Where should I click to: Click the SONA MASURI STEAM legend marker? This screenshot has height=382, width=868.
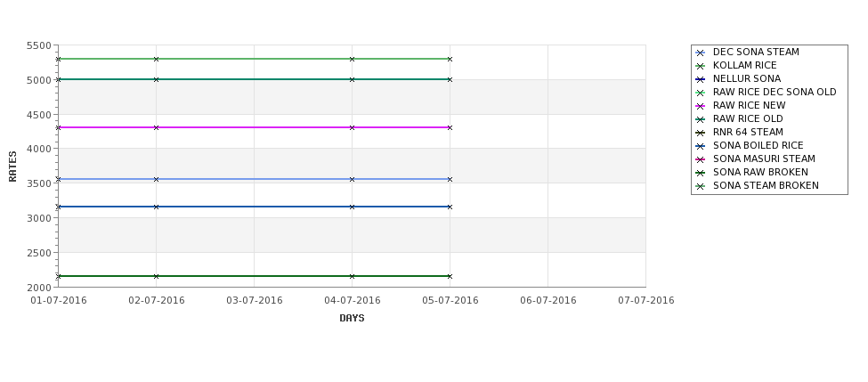(701, 159)
